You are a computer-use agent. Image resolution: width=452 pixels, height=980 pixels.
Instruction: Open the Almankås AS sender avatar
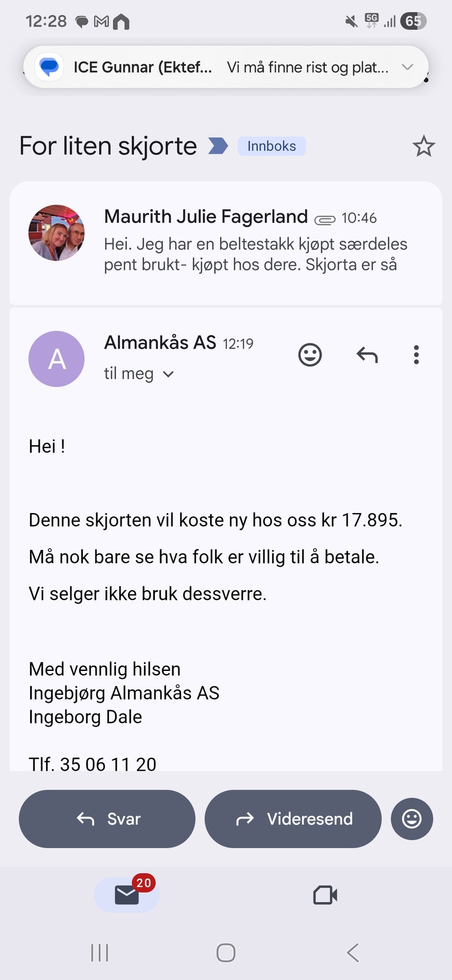pyautogui.click(x=56, y=359)
